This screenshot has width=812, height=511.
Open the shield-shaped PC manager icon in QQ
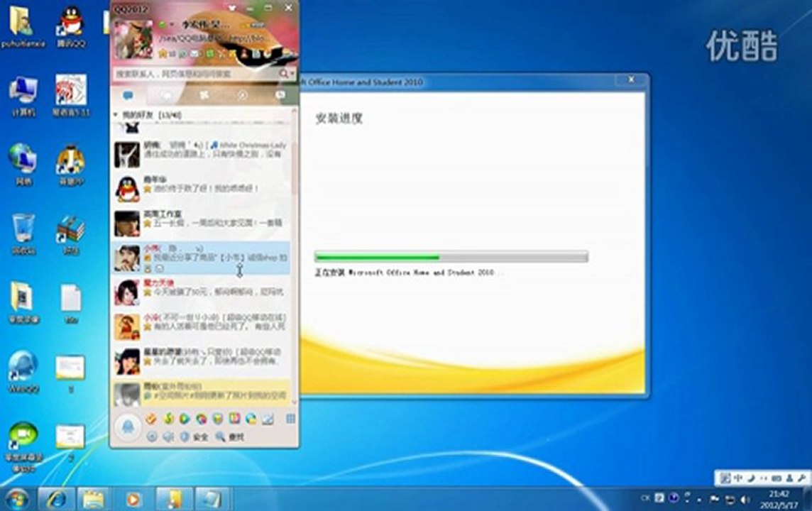click(218, 418)
